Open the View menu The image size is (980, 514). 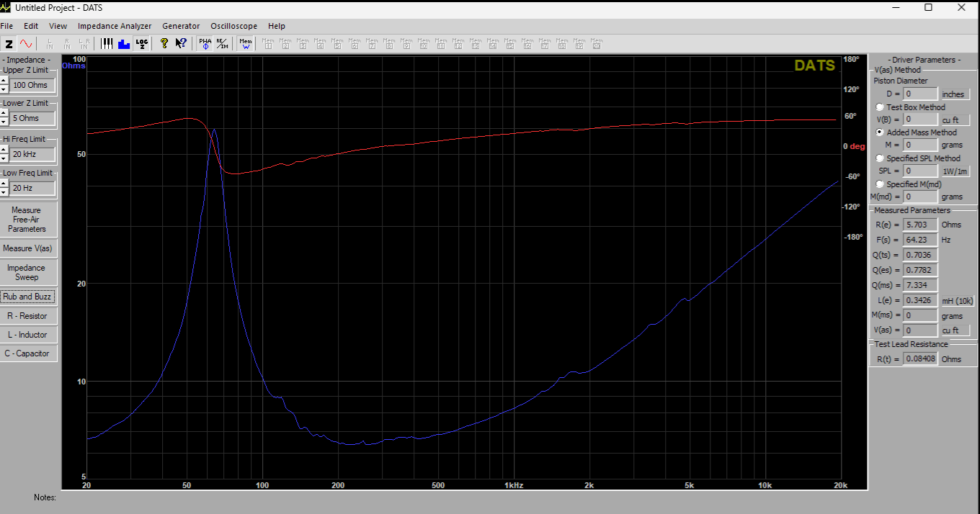coord(58,26)
